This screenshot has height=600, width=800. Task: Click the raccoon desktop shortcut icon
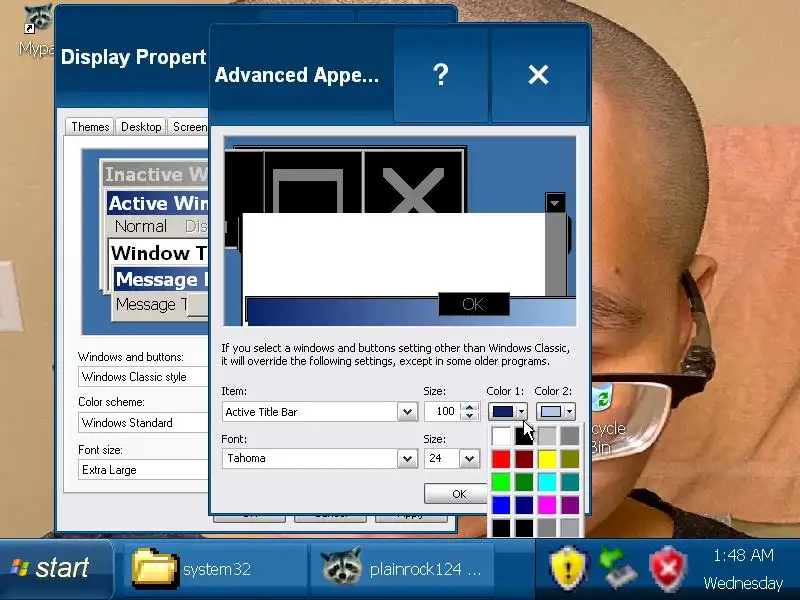pyautogui.click(x=38, y=20)
